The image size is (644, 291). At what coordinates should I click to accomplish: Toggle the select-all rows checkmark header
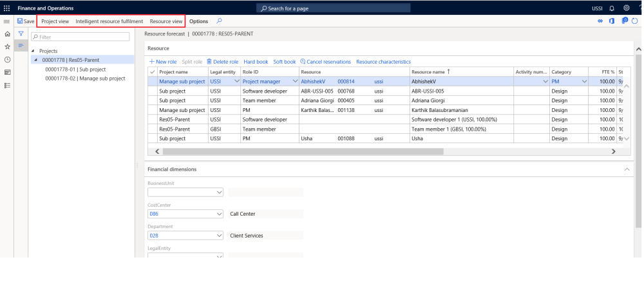(152, 71)
